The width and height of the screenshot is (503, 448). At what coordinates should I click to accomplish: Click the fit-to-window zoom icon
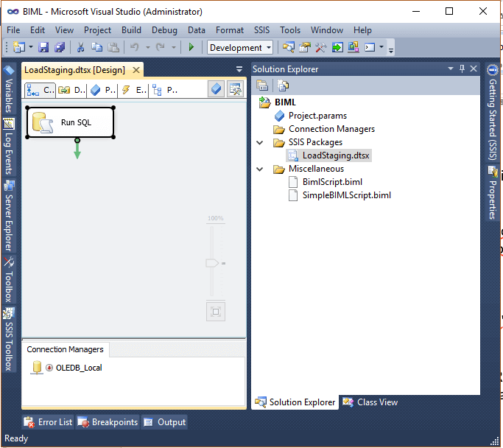216,311
